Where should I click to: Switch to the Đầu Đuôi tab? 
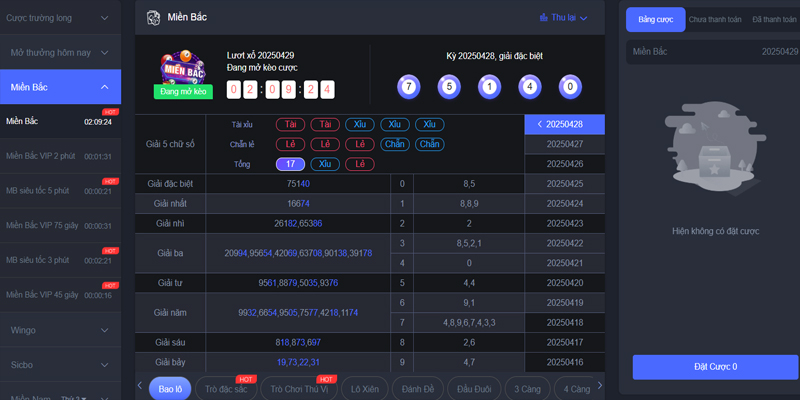pos(474,389)
